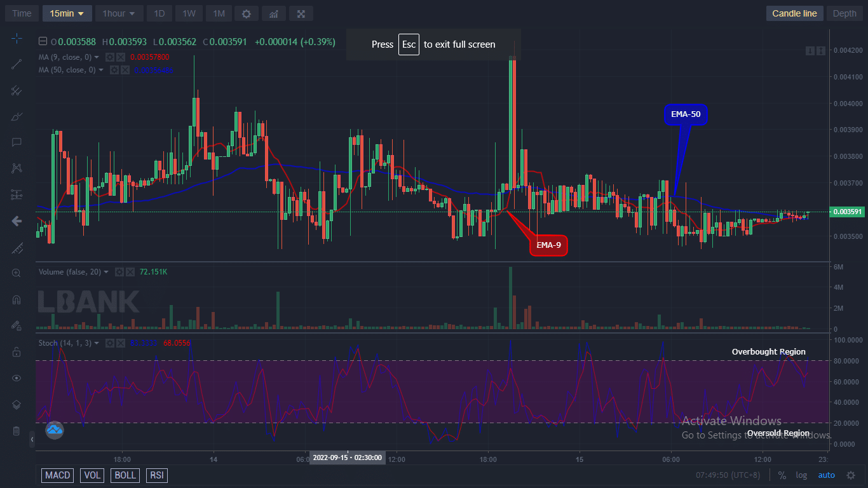Collapse the left drawing toolbar

[32, 439]
